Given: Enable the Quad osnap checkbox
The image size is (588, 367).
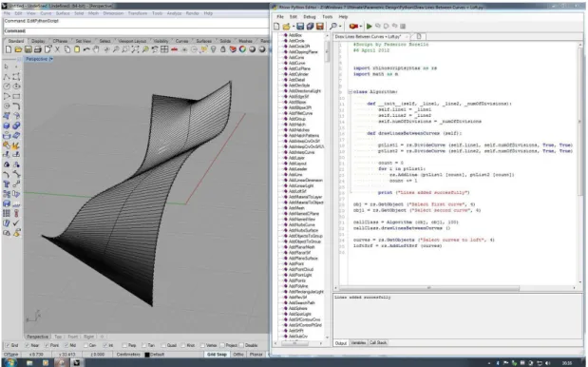Looking at the screenshot, I should pyautogui.click(x=164, y=345).
